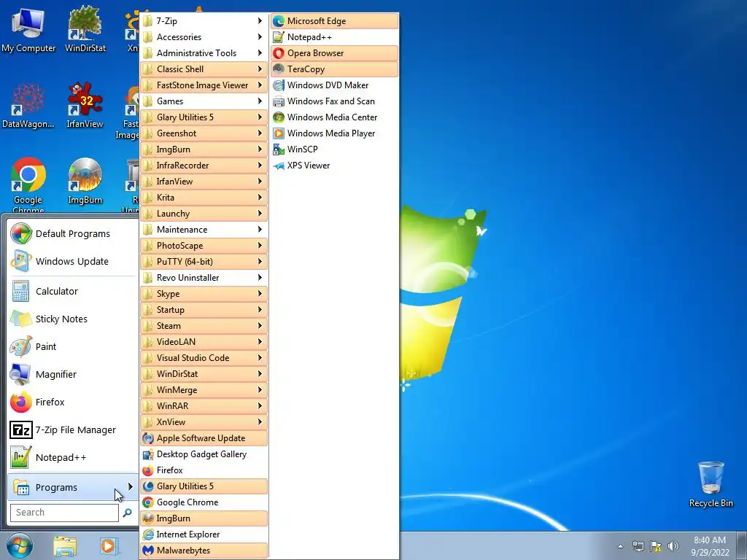
Task: Open TeraCopy
Action: 334,69
